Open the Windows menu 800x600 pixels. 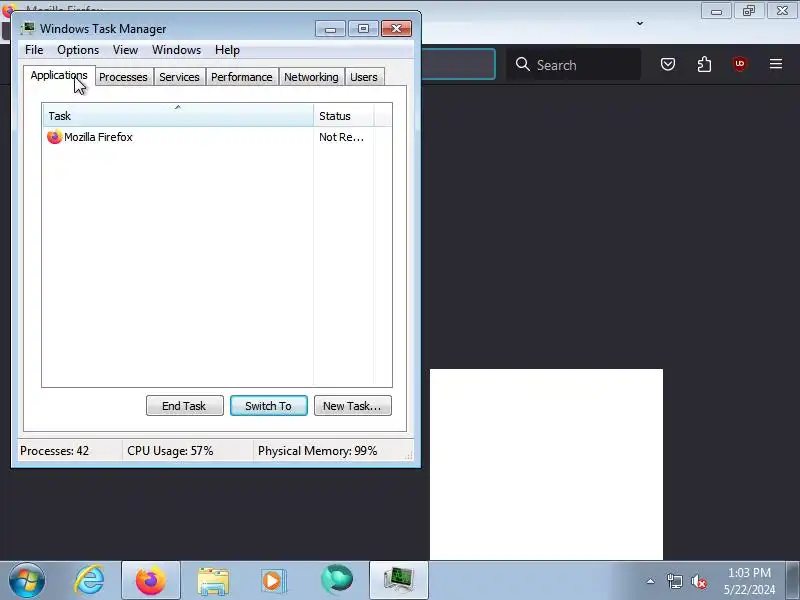177,50
